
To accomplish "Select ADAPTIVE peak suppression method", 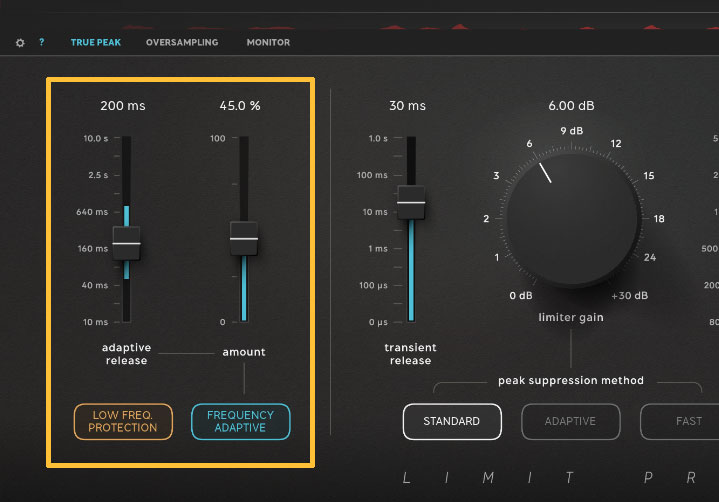I will point(570,421).
